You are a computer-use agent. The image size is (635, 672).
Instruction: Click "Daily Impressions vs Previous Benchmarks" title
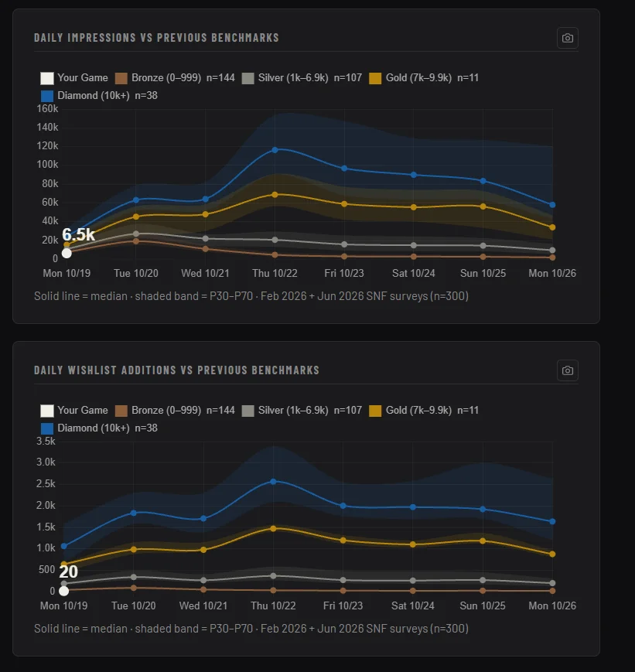tap(156, 38)
